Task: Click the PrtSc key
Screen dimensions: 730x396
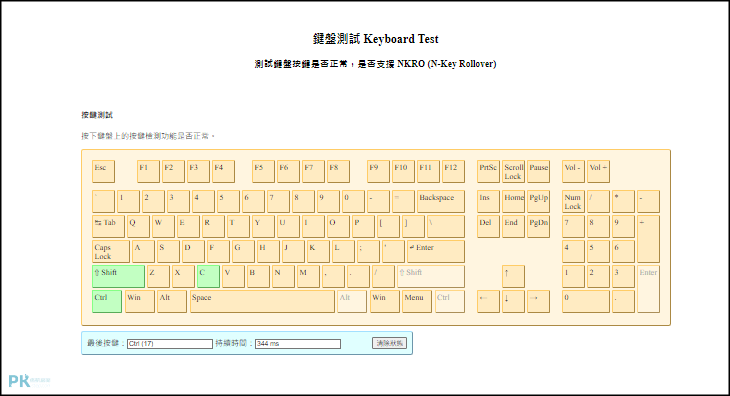Action: pos(488,171)
